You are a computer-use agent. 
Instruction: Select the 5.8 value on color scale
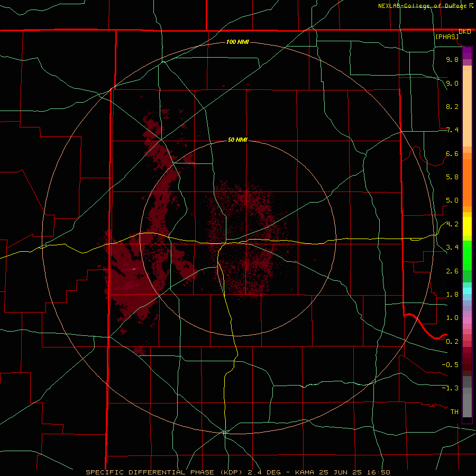click(x=452, y=177)
